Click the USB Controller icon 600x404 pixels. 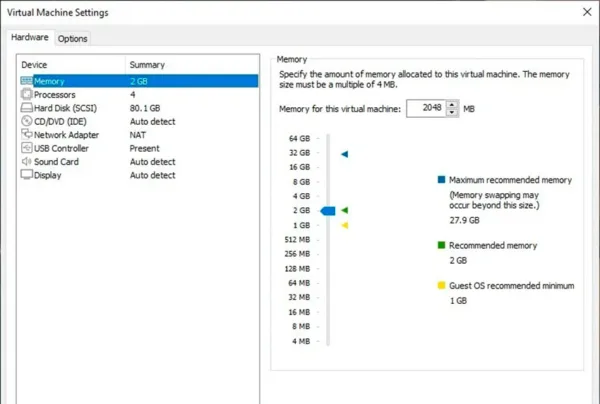[26, 148]
